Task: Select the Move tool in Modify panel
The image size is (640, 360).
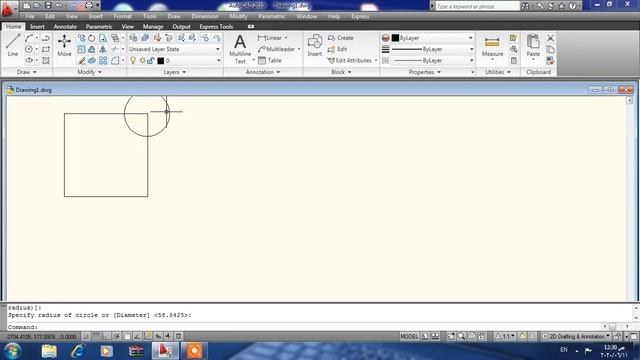Action: click(x=64, y=45)
